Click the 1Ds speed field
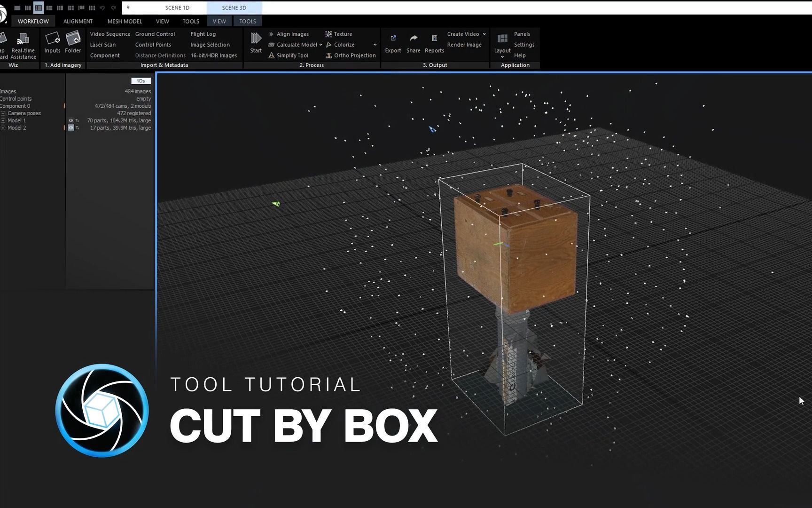This screenshot has height=508, width=812. tap(141, 80)
